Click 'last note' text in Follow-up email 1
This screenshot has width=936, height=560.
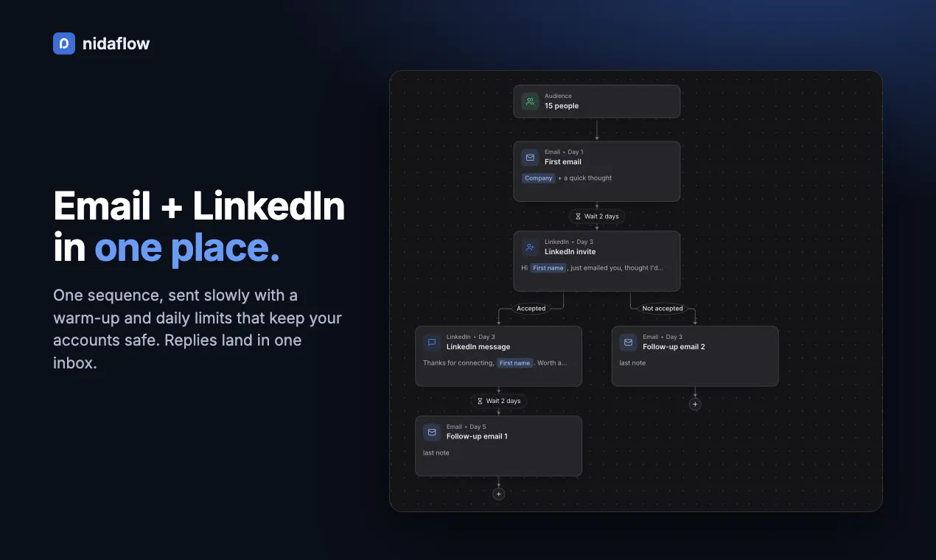436,453
